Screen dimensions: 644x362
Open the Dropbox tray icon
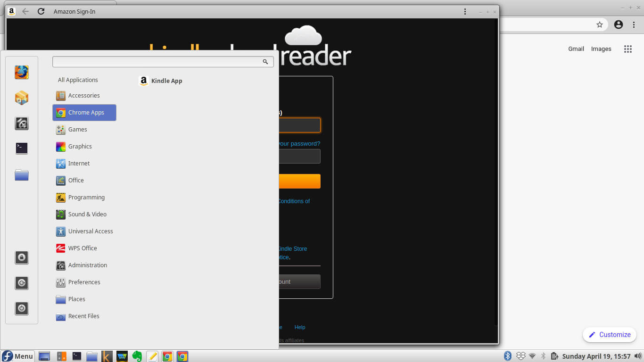click(x=520, y=356)
